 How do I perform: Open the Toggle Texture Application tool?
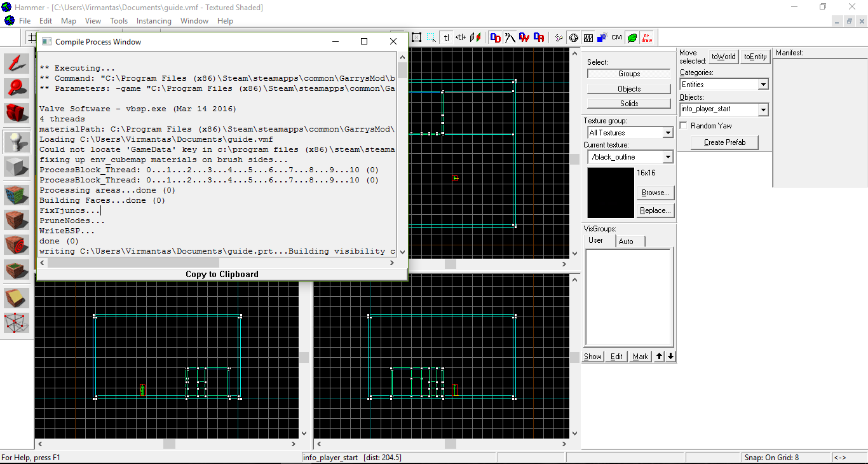(17, 195)
